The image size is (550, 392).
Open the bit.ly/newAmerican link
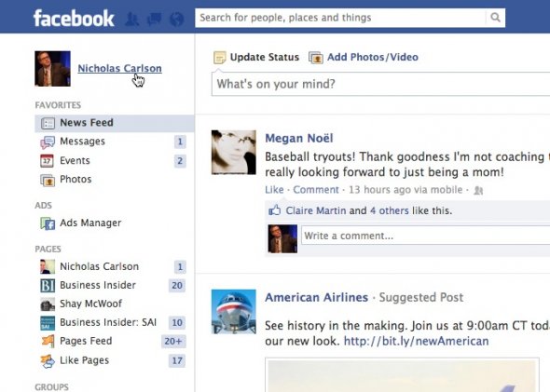[x=416, y=341]
